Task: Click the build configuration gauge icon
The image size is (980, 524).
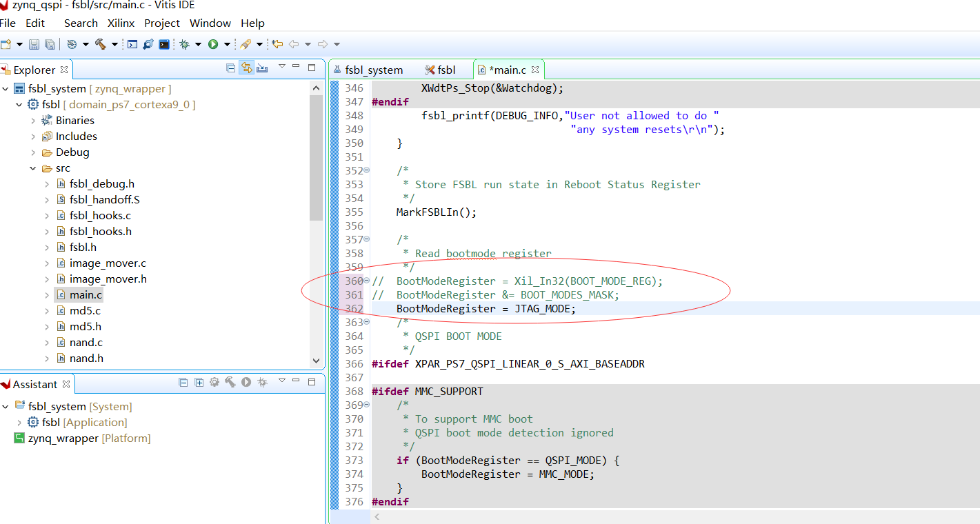Action: (x=72, y=44)
